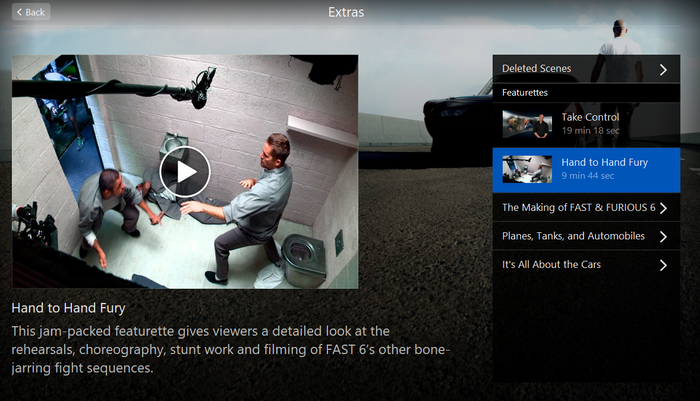Select the Take Control thumbnail
Image resolution: width=700 pixels, height=401 pixels.
click(x=527, y=124)
